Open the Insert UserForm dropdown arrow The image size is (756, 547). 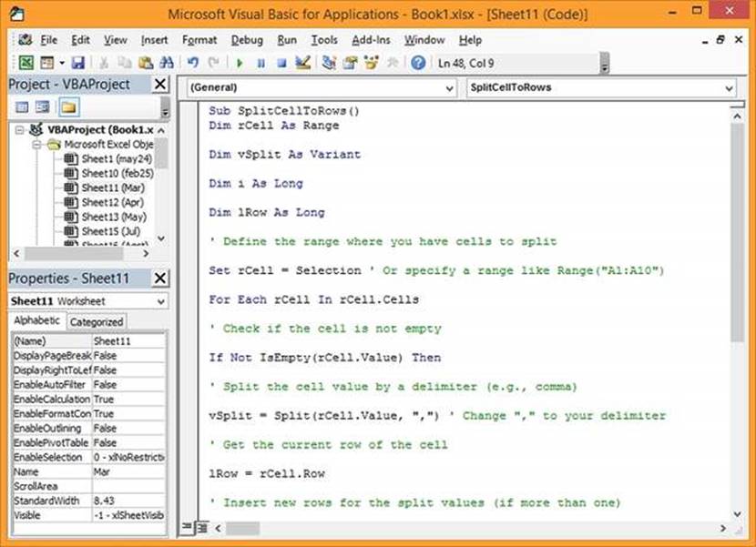coord(62,63)
